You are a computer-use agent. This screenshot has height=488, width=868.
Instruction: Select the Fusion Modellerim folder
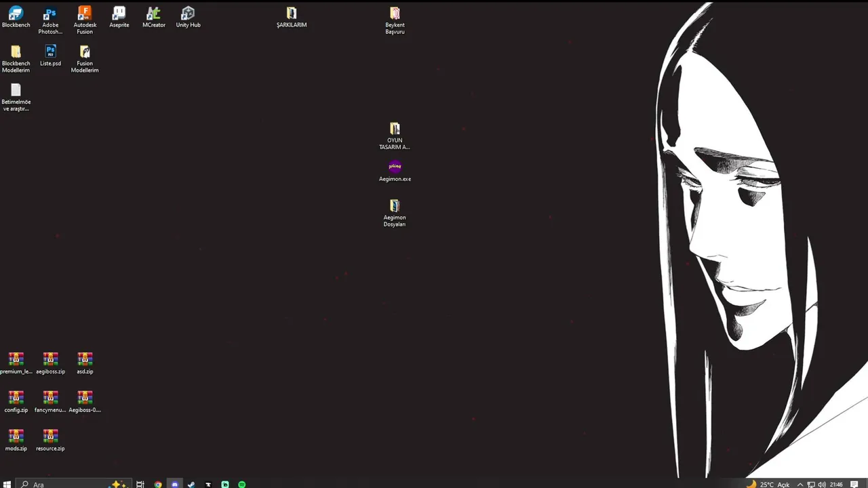tap(85, 60)
